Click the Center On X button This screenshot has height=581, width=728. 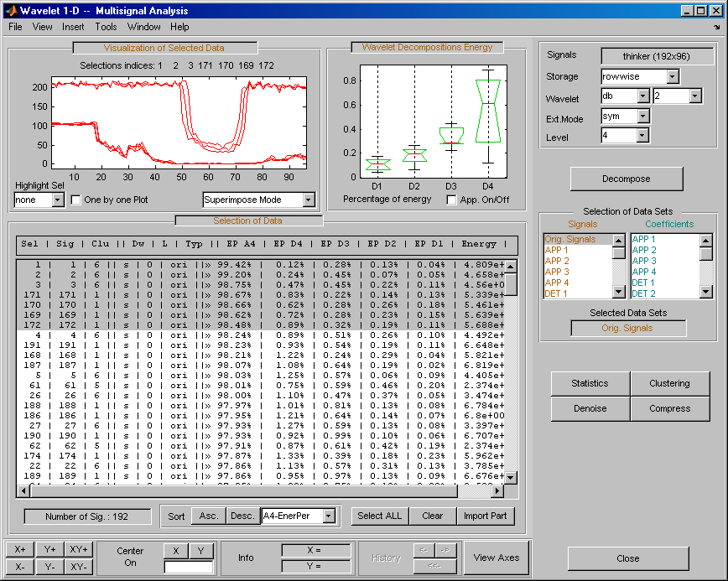click(x=175, y=550)
